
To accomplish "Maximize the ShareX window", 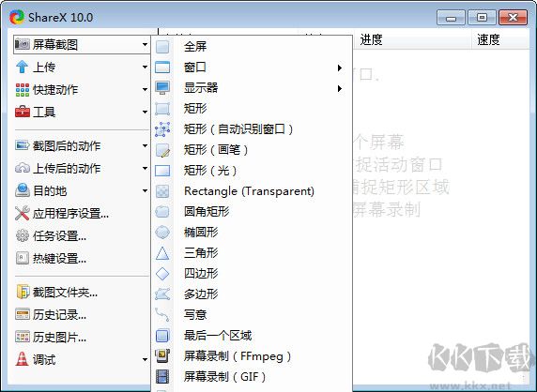I will click(x=482, y=17).
